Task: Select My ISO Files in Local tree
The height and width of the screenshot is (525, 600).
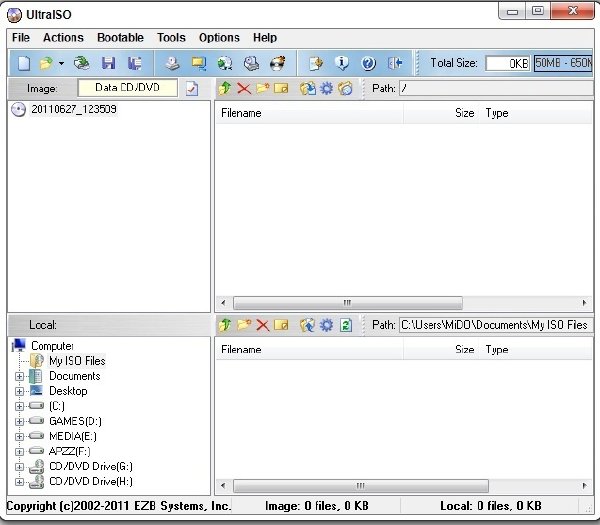Action: pos(77,361)
